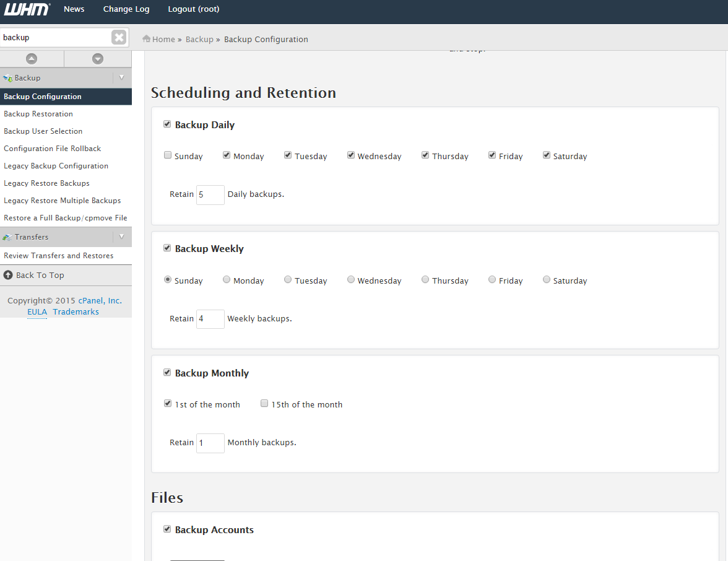Open the cPanel, Inc. link
The width and height of the screenshot is (728, 561).
pos(100,301)
